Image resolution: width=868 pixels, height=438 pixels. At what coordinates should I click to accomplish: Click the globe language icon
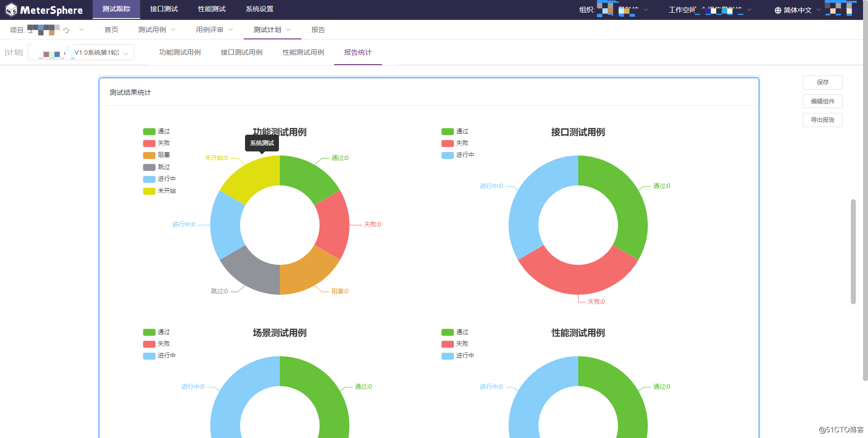778,10
